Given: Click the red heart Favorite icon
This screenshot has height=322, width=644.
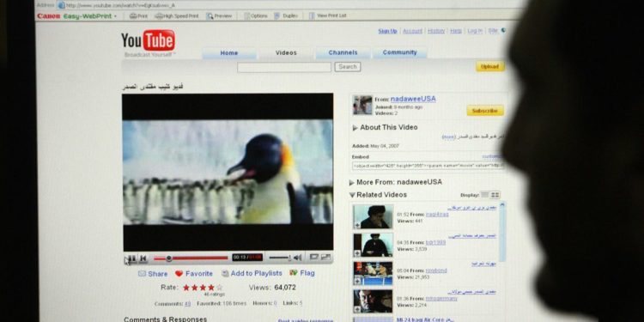Looking at the screenshot, I should pyautogui.click(x=179, y=274).
